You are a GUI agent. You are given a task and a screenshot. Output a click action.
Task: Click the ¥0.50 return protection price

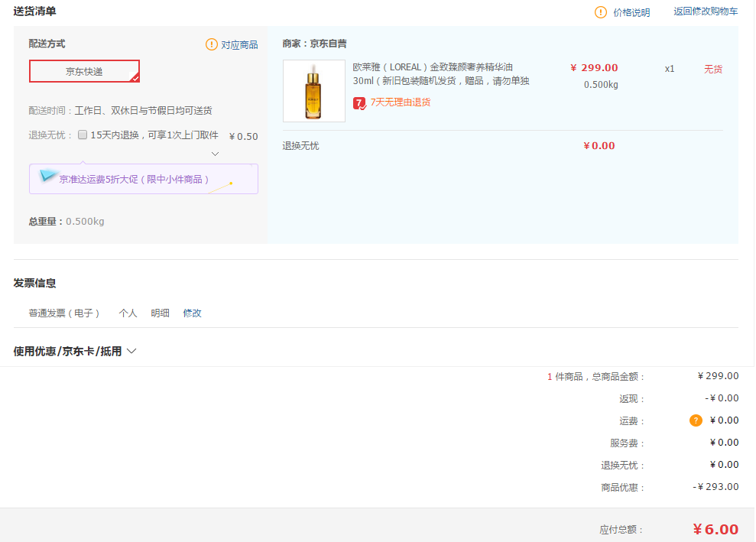point(244,137)
